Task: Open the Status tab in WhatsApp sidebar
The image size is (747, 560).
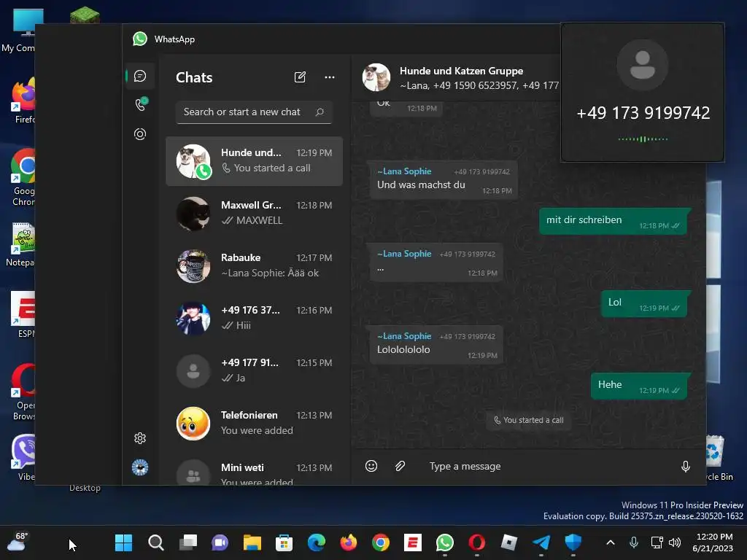Action: 140,134
